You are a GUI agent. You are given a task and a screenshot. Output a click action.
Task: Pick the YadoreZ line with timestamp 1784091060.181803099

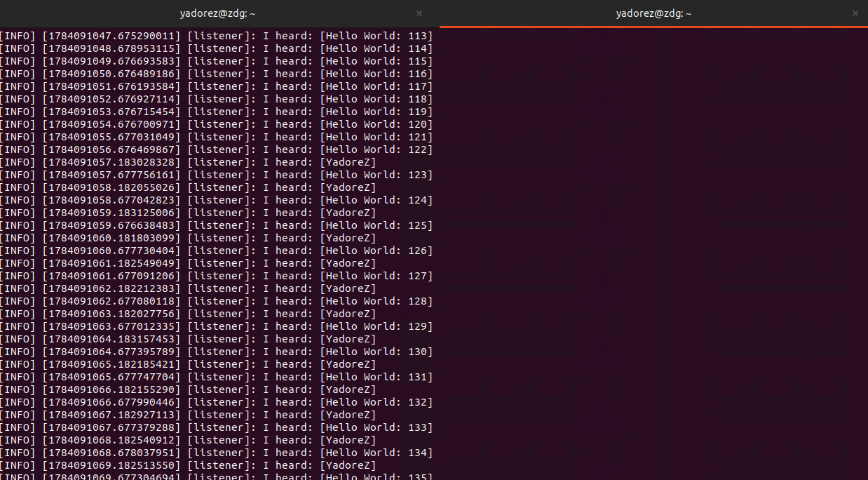coord(188,238)
